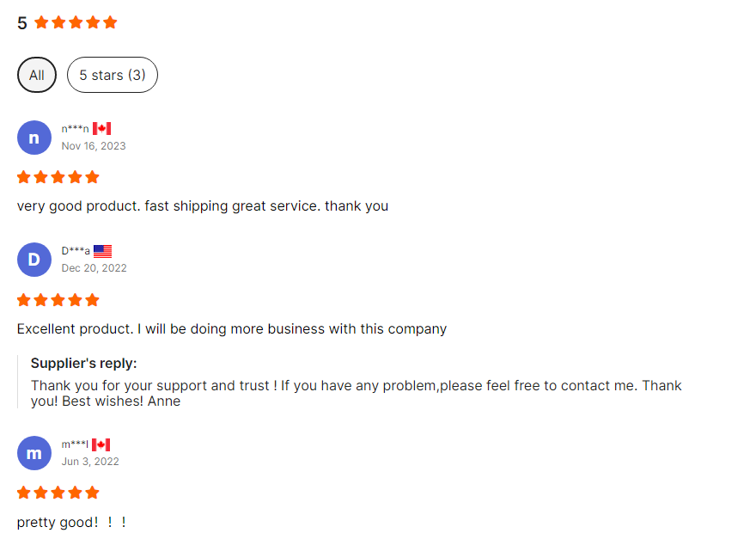Click the supplier's reply message from Anne
Viewport: 756px width, 533px height.
(x=356, y=393)
